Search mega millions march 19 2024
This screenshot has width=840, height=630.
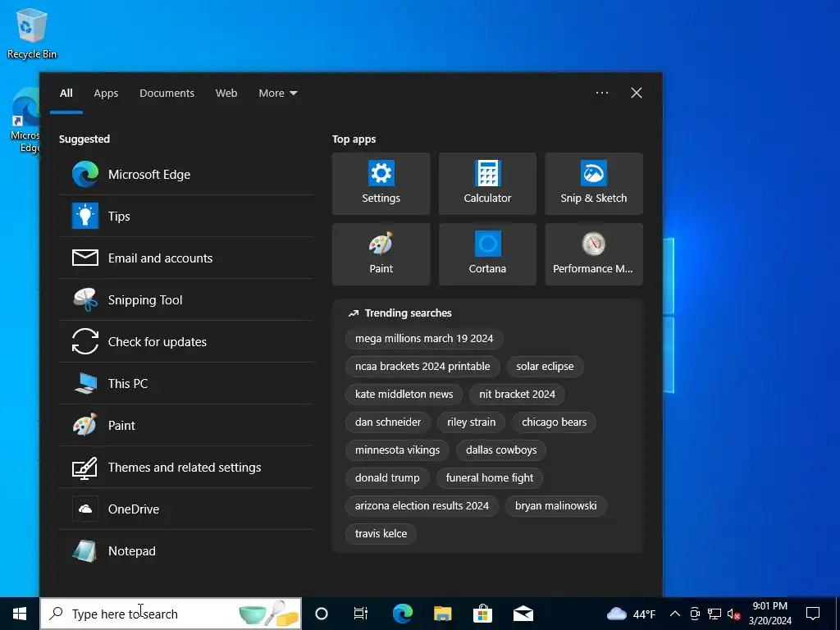tap(424, 339)
